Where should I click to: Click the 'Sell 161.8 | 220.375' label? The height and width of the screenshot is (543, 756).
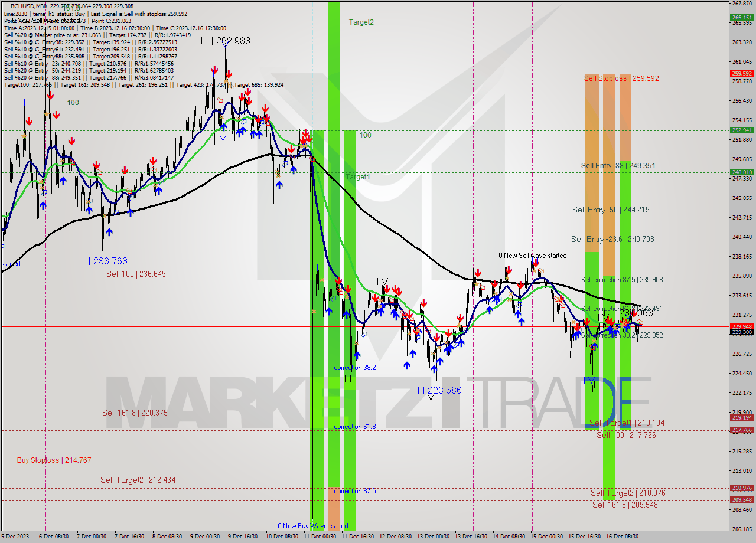135,413
